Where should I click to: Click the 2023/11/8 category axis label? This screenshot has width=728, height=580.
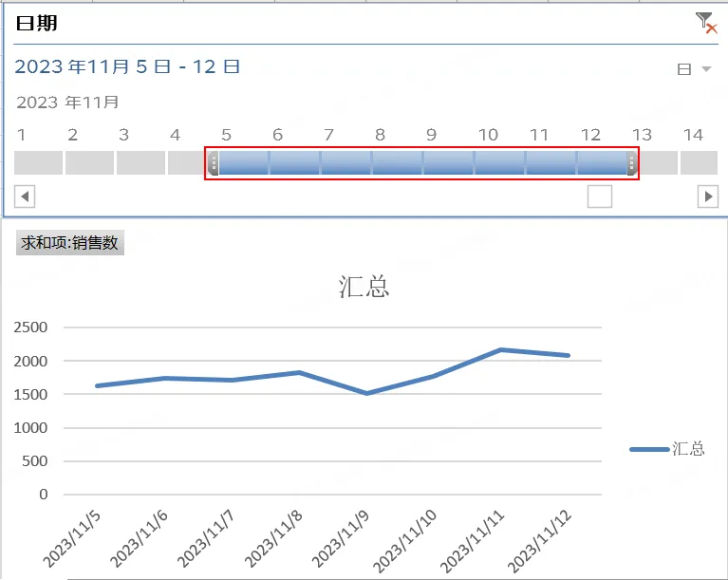pos(273,538)
